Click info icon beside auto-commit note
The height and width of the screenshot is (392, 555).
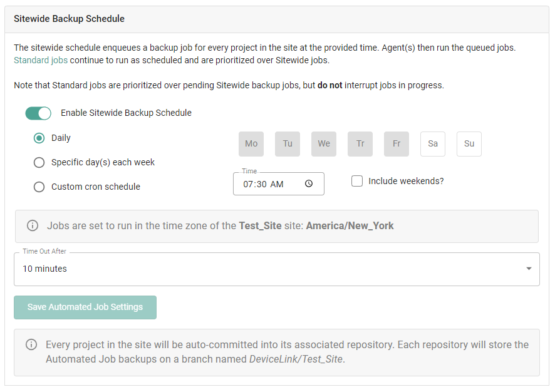coord(31,344)
